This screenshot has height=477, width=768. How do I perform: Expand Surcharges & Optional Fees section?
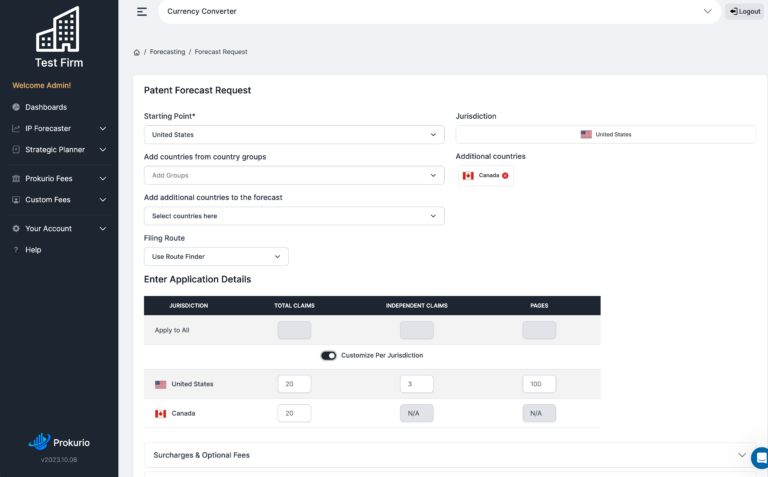click(450, 455)
